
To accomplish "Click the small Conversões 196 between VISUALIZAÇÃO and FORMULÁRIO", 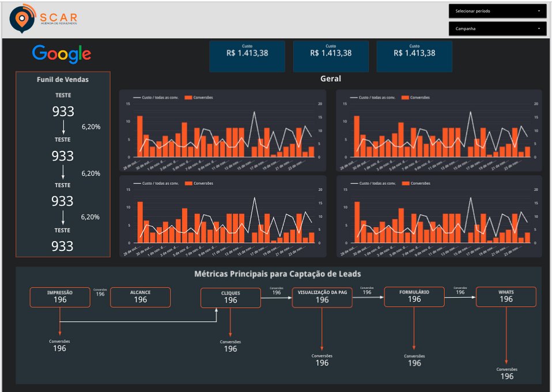I will pos(367,290).
